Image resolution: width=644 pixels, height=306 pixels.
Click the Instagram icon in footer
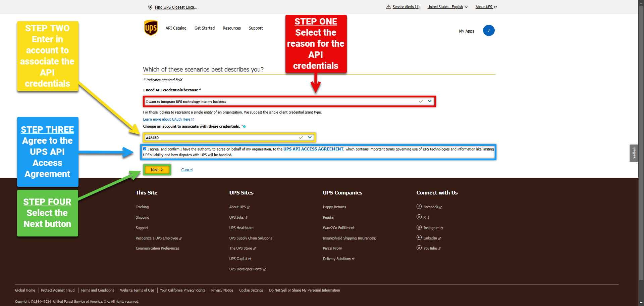coord(419,227)
